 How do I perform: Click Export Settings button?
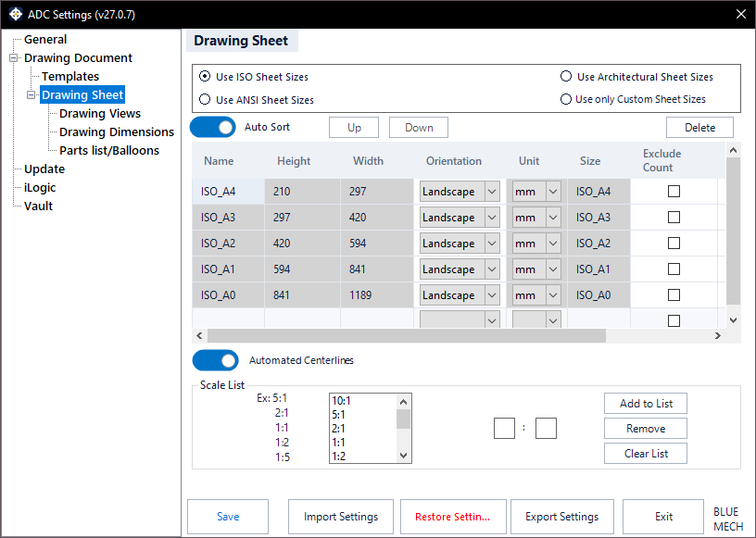(562, 517)
